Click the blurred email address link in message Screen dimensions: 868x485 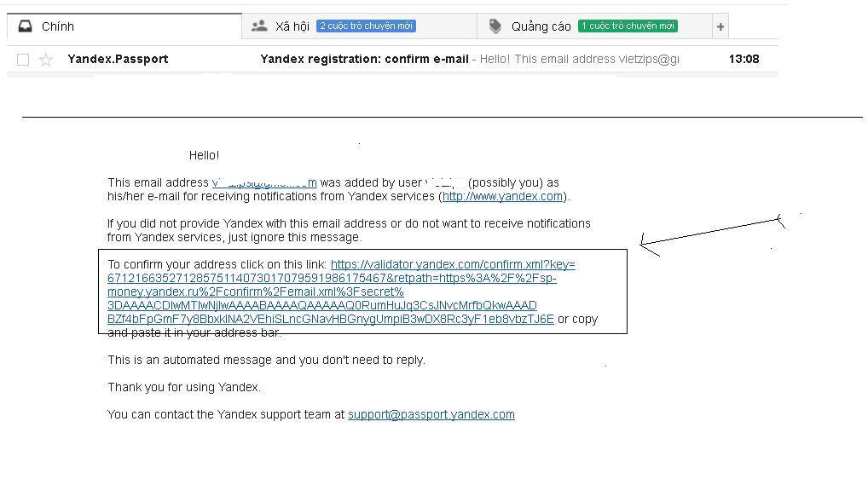click(264, 182)
